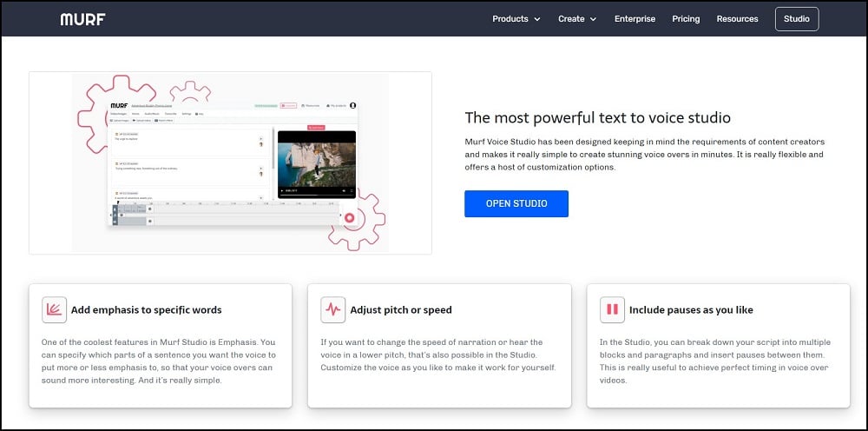
Task: Click the heading 'Add emphasis to specific words'
Action: 146,309
